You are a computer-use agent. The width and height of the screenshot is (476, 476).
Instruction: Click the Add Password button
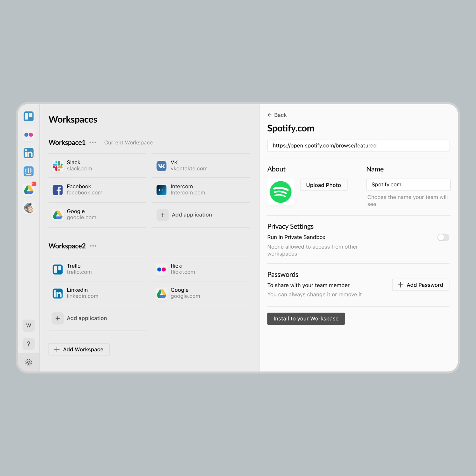tap(421, 285)
